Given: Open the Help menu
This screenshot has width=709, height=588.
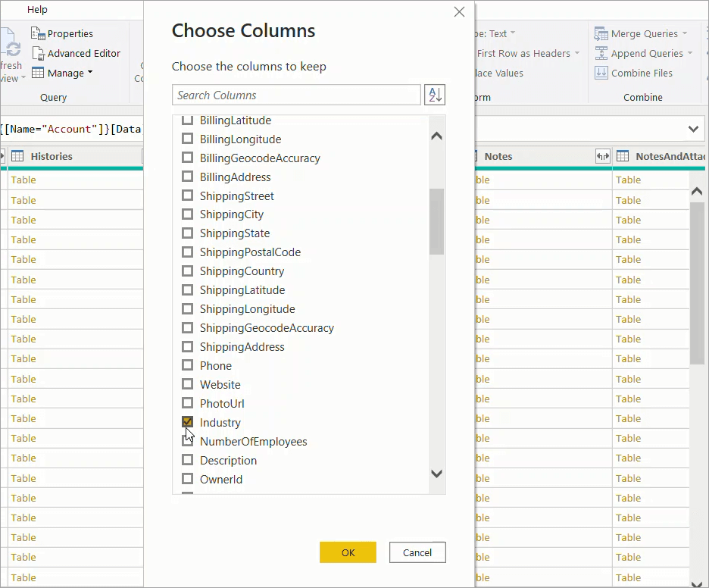Looking at the screenshot, I should pyautogui.click(x=37, y=10).
